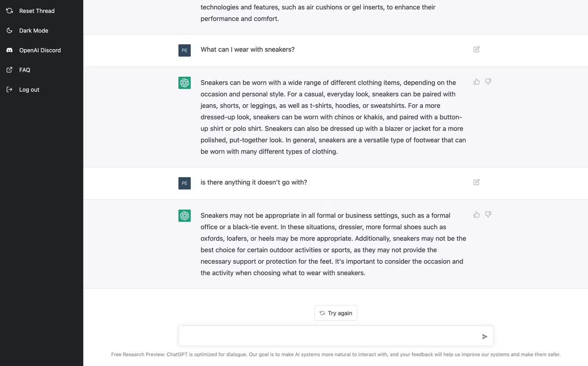Image resolution: width=588 pixels, height=366 pixels.
Task: Click the OpenAI Discord logo icon
Action: click(x=9, y=50)
